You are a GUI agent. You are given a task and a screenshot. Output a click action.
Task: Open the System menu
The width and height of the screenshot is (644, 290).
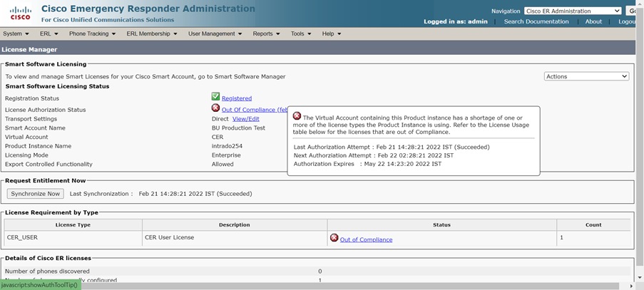click(16, 33)
